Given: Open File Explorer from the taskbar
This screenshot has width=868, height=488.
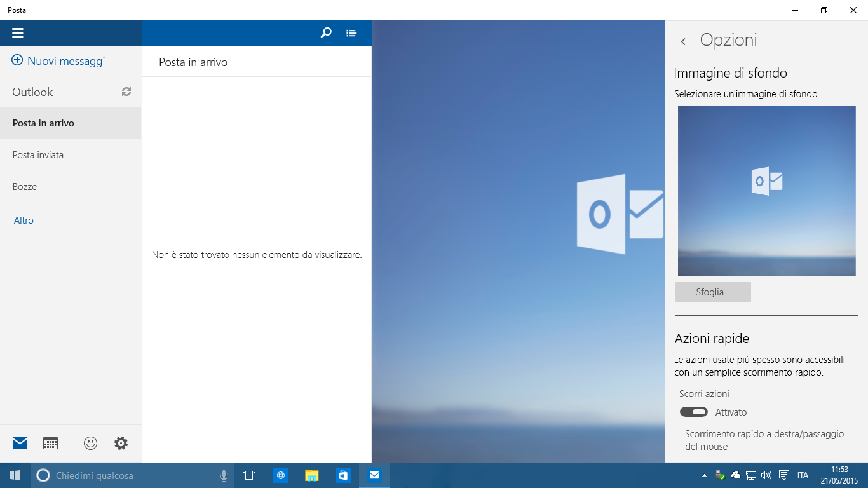Looking at the screenshot, I should pyautogui.click(x=311, y=475).
